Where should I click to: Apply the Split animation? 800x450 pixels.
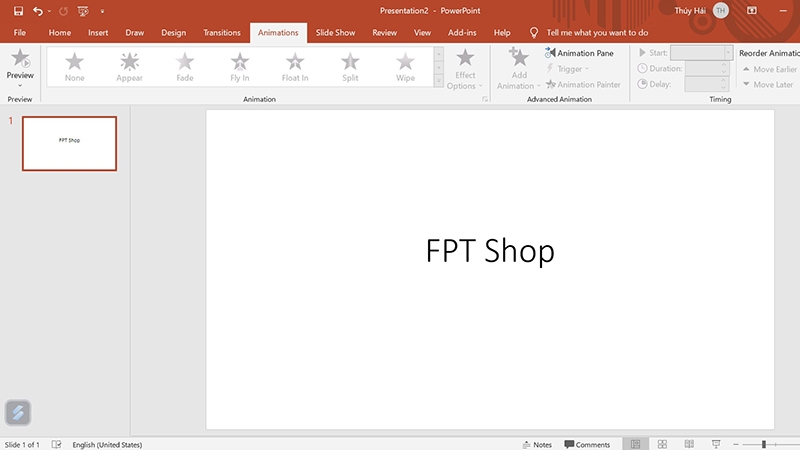(350, 67)
